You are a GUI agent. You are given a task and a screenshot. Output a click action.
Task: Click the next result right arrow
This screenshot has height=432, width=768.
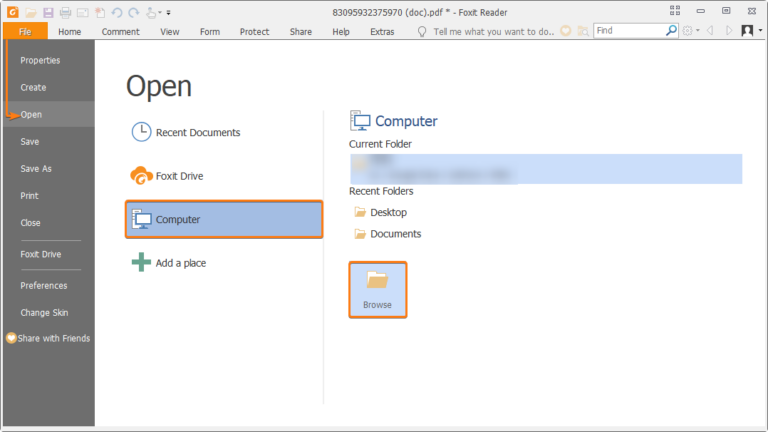(729, 31)
